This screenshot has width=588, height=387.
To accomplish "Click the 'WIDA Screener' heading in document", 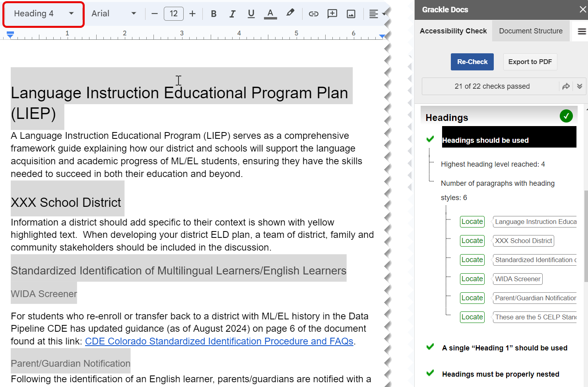I will pyautogui.click(x=44, y=294).
